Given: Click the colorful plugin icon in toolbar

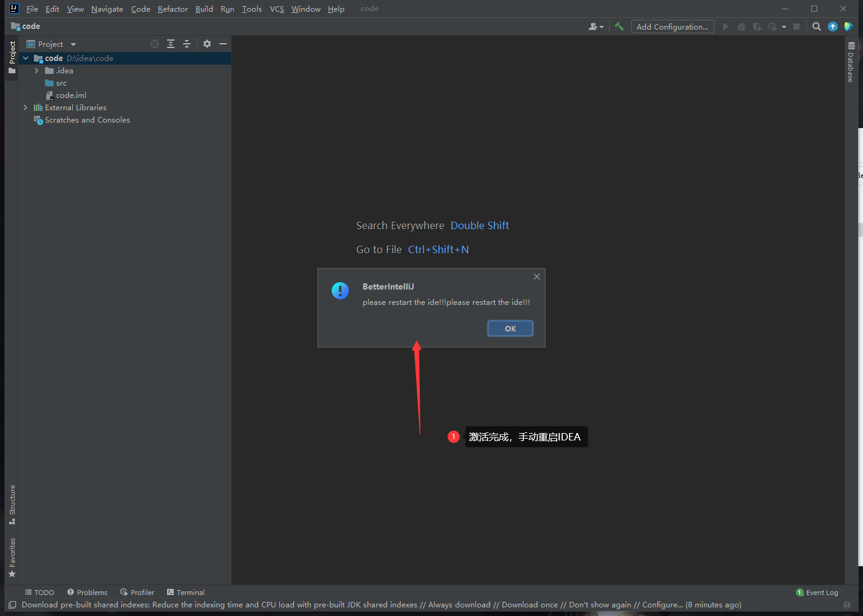Looking at the screenshot, I should [x=849, y=26].
